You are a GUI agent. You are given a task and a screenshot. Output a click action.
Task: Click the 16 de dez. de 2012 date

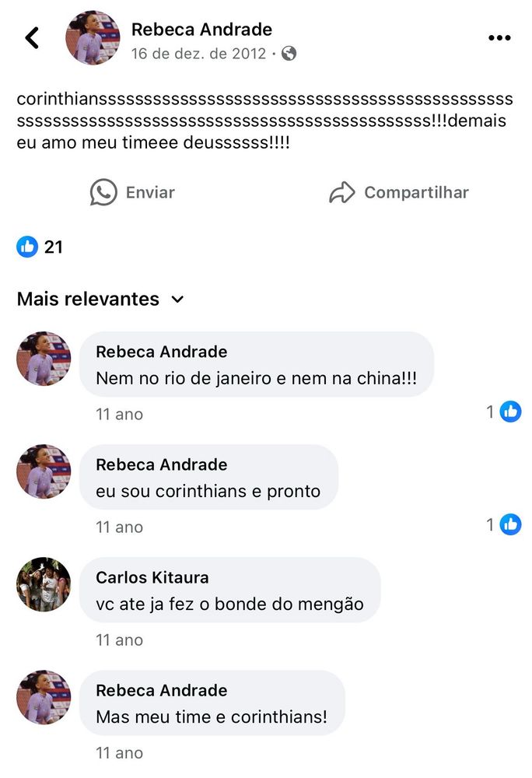pos(199,54)
